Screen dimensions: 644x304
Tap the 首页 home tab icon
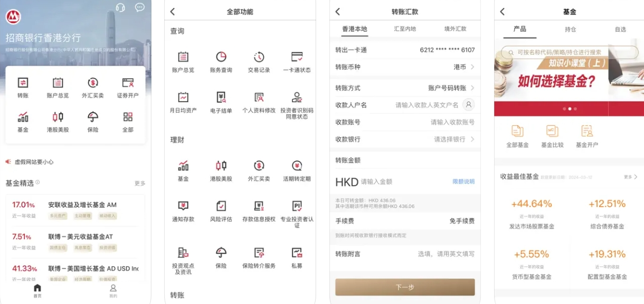tap(37, 291)
